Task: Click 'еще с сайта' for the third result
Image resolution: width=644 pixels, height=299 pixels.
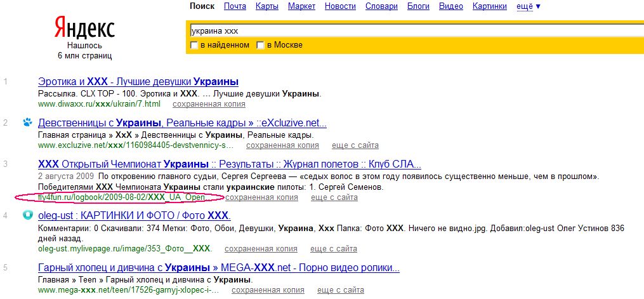Action: 334,197
